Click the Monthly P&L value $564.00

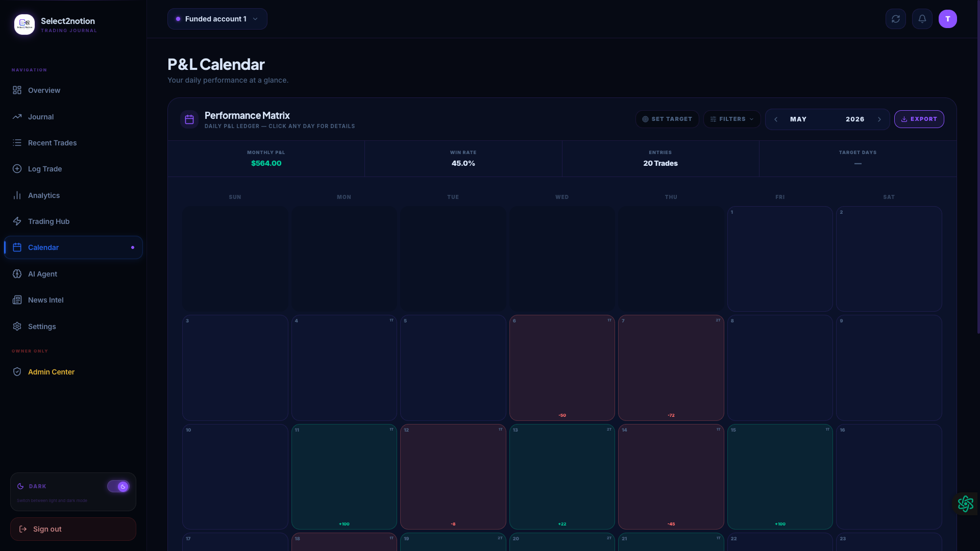(266, 163)
